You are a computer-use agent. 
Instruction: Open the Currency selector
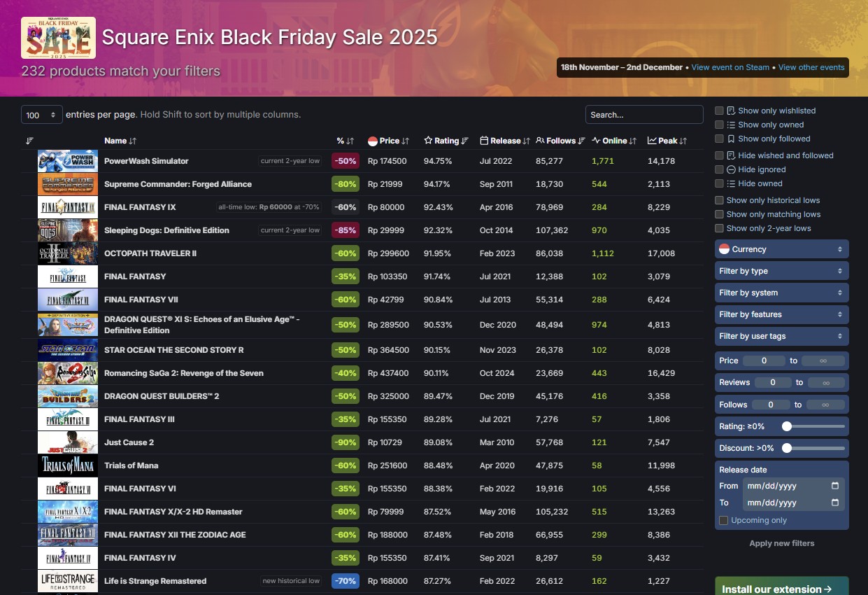781,248
